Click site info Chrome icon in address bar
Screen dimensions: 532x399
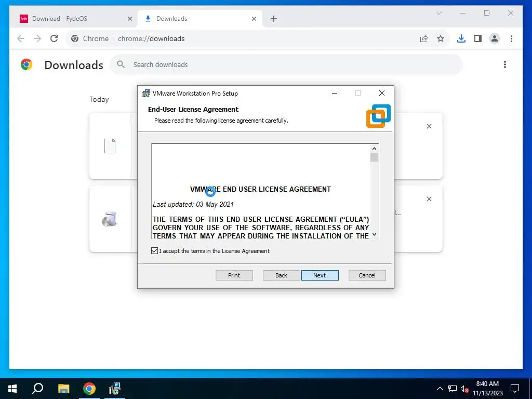point(75,38)
